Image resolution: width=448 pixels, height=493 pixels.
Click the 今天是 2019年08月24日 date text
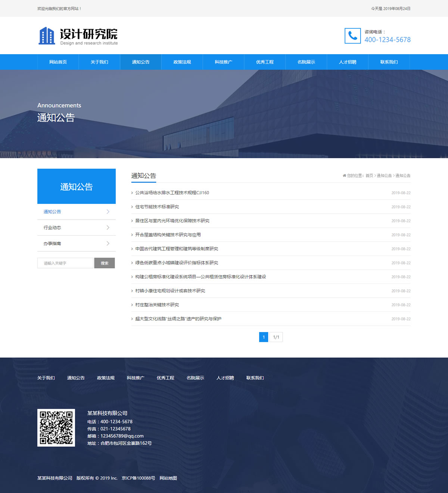point(391,9)
